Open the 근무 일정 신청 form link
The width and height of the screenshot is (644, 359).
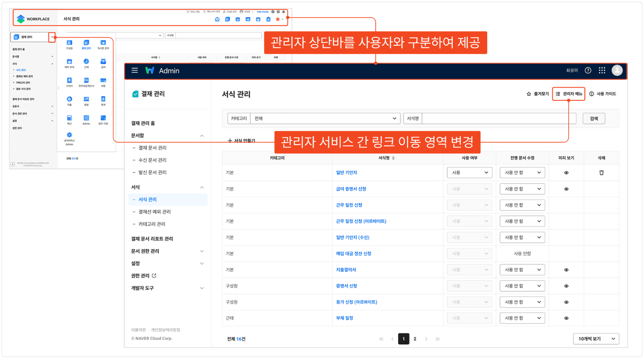(349, 205)
